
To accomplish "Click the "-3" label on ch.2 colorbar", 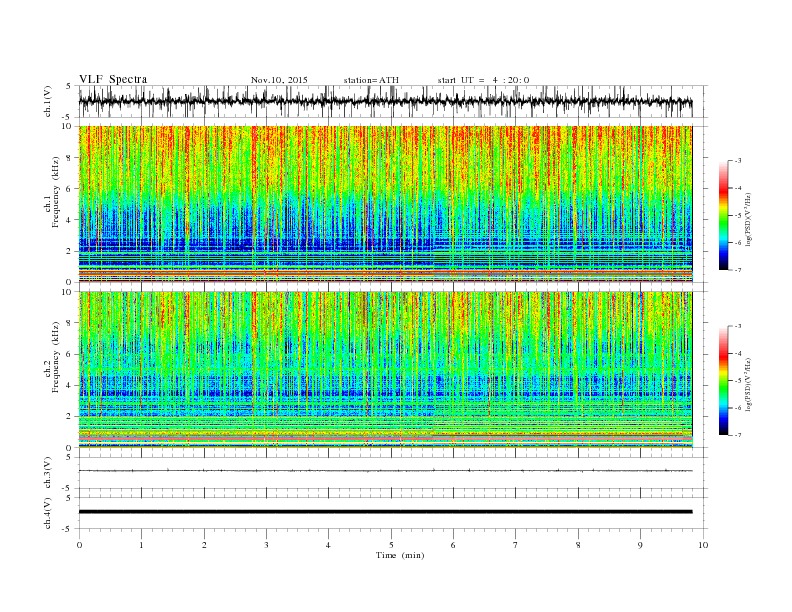I will 737,326.
